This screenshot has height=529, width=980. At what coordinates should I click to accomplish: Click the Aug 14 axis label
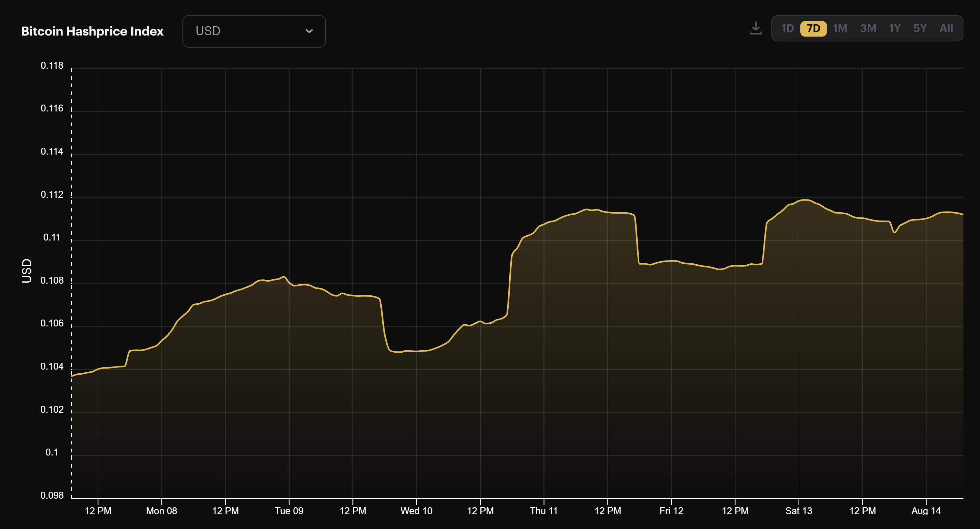tap(926, 511)
